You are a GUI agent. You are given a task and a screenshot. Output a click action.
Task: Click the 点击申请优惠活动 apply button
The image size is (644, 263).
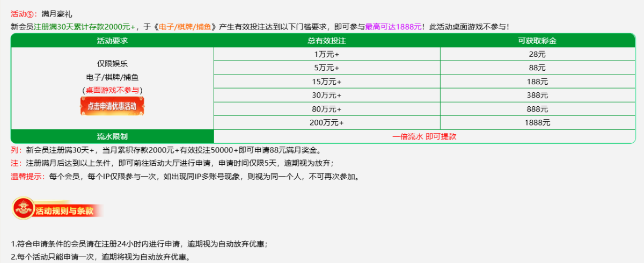[x=112, y=106]
